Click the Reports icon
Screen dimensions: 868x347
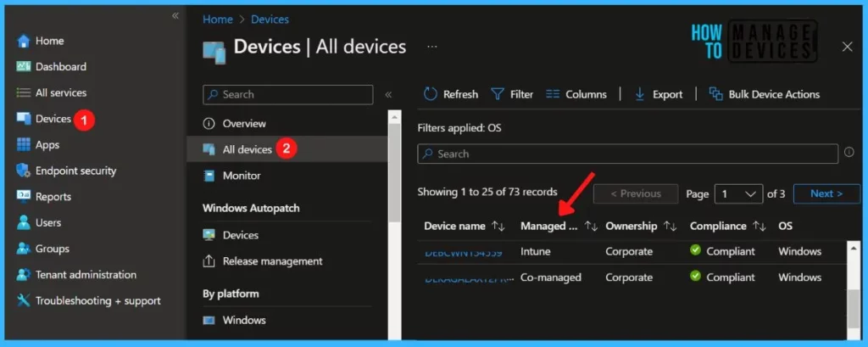[23, 196]
